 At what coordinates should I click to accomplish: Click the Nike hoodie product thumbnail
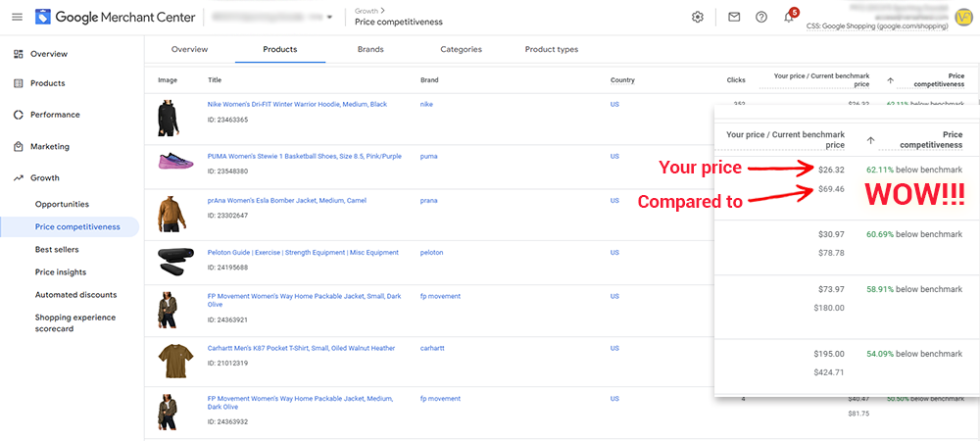[171, 118]
